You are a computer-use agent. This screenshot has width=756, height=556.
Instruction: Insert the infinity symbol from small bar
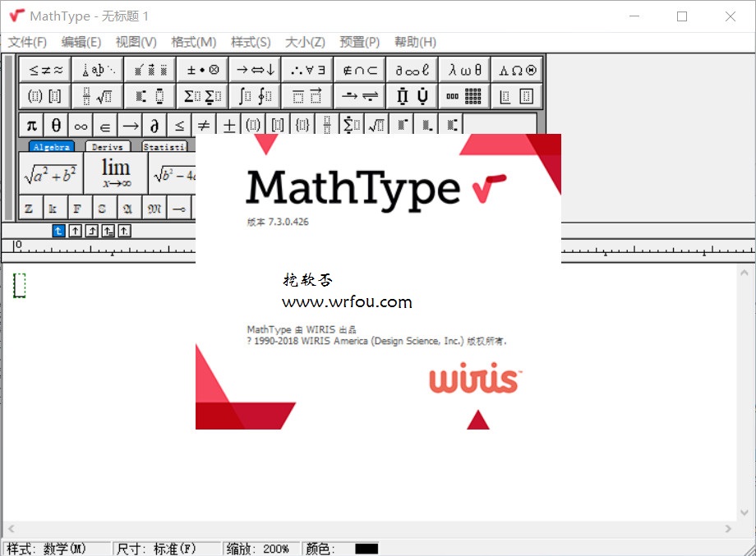[x=81, y=126]
